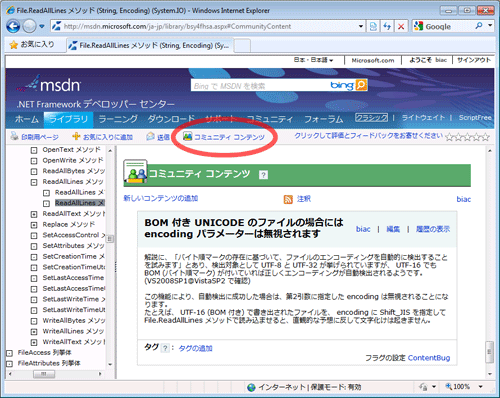Click the tree pane horizontal scrollbar thumb
This screenshot has width=500, height=398.
click(44, 374)
